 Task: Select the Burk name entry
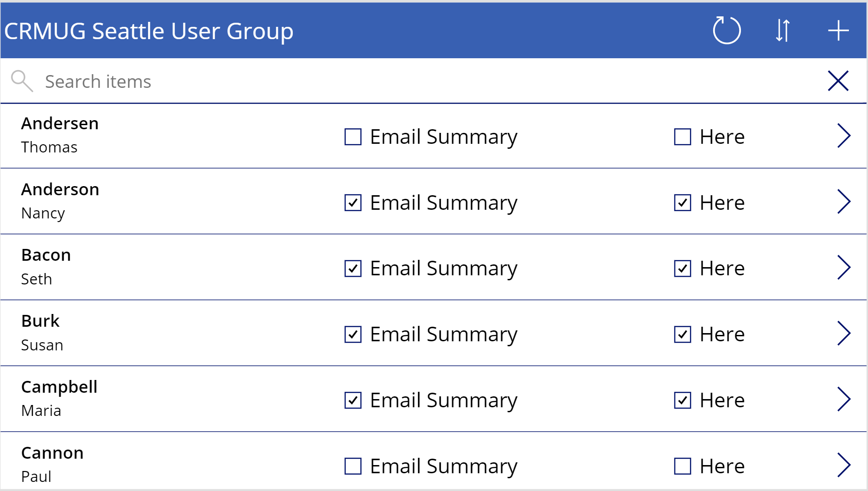tap(41, 321)
